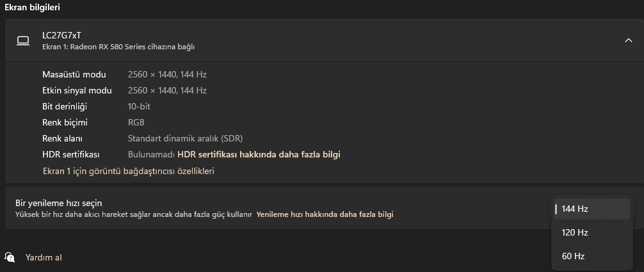
Task: Pick the 60 Hz refresh rate option
Action: tap(573, 256)
